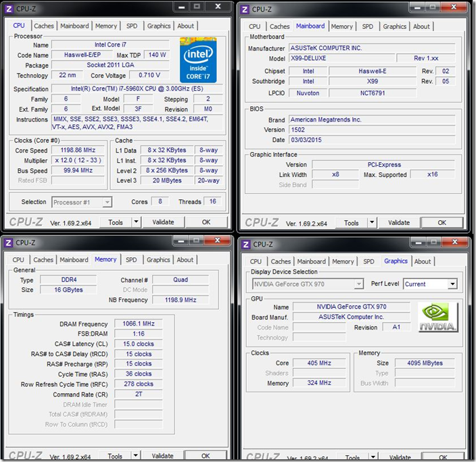Click the Channel # Quad value
The height and width of the screenshot is (462, 476).
click(181, 280)
